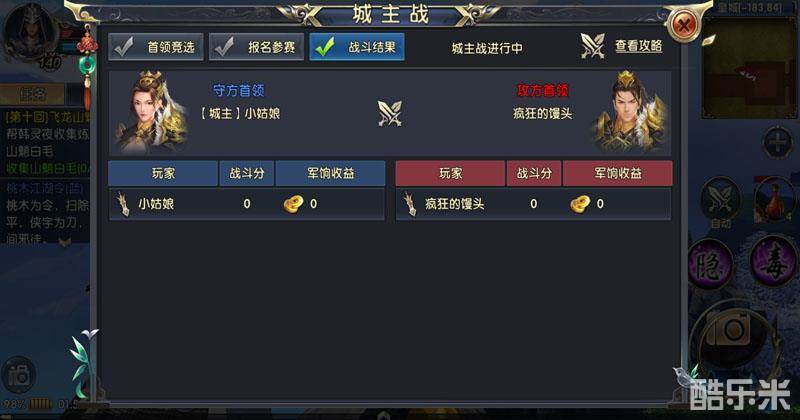
Task: Tap the attacker leader portrait 疯狂的馒头
Action: coord(631,111)
